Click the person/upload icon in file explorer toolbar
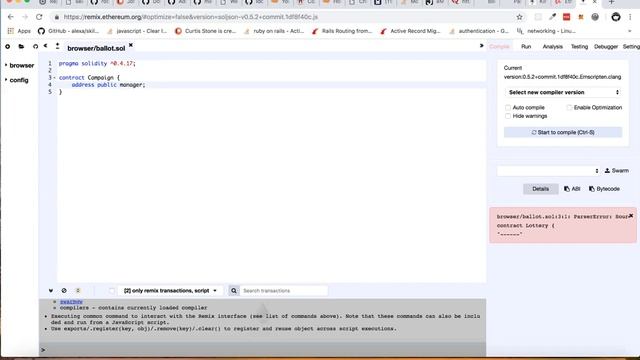The width and height of the screenshot is (640, 360). tap(57, 46)
